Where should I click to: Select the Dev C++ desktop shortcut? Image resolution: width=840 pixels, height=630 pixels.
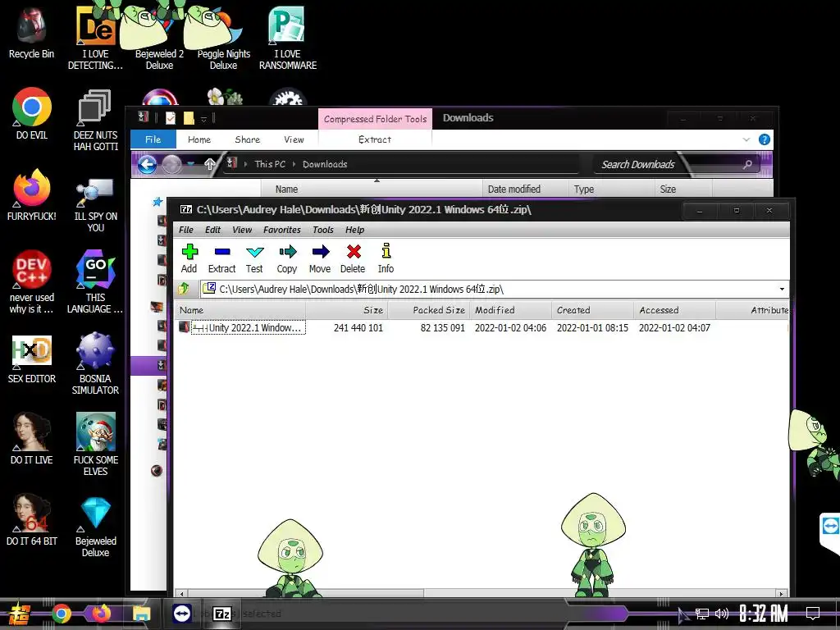coord(32,282)
